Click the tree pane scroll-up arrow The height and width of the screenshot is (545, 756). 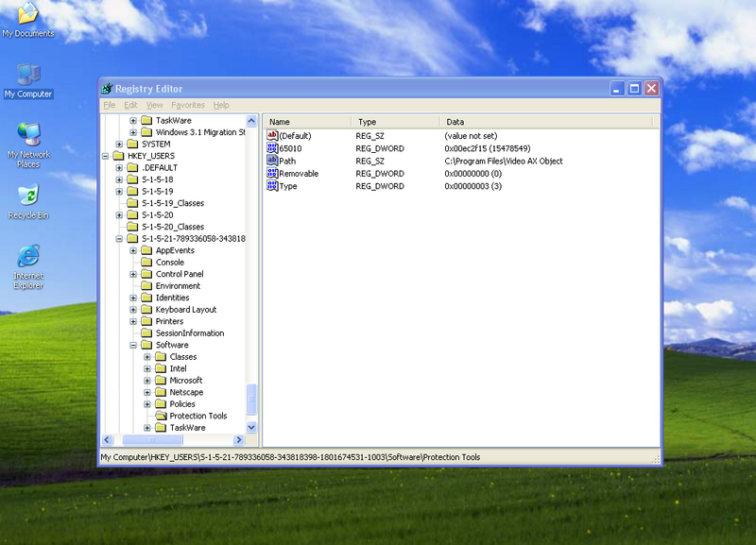251,121
